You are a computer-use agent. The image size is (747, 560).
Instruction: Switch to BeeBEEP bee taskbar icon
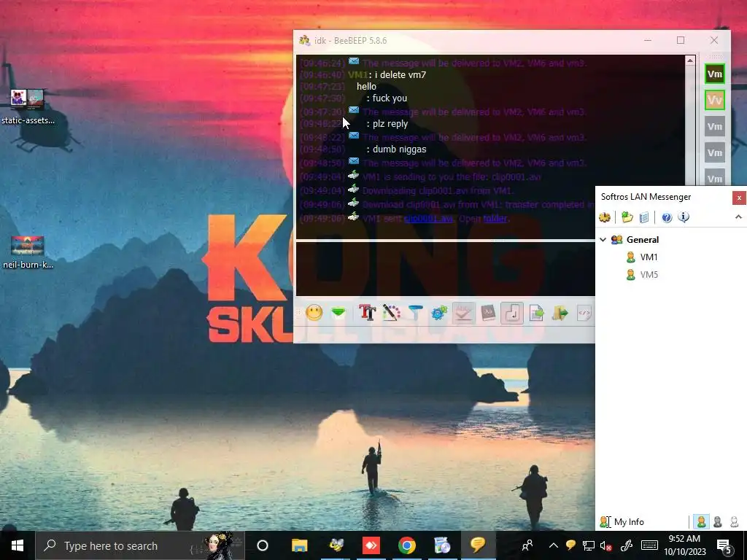coord(336,545)
